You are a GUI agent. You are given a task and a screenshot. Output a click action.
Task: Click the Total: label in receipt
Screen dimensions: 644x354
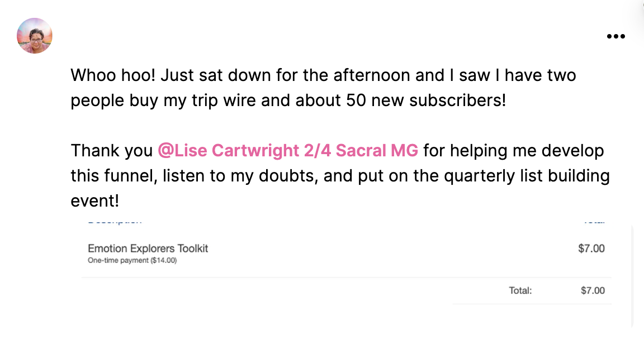[x=520, y=291]
